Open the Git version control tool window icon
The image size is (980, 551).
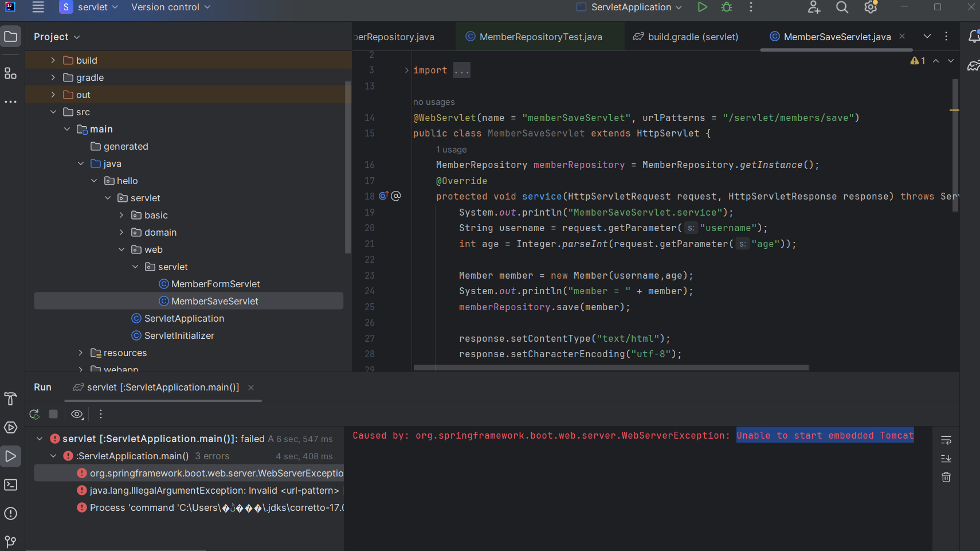point(10,541)
